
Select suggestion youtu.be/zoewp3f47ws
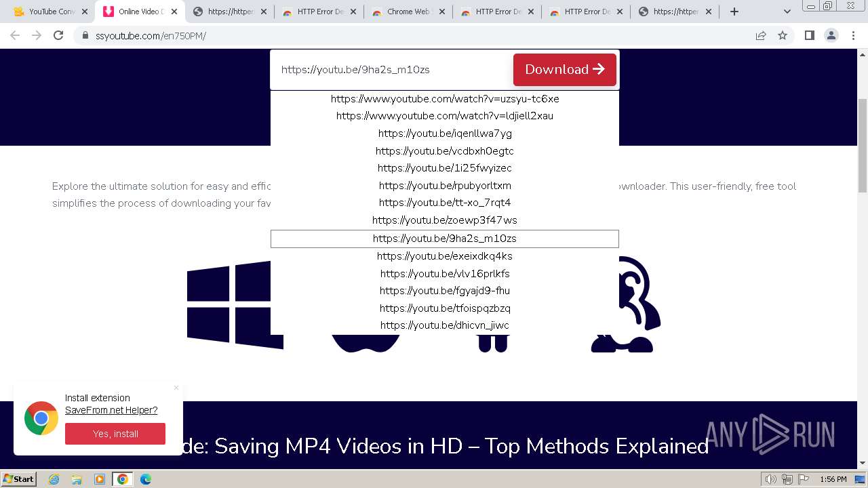[x=445, y=220]
